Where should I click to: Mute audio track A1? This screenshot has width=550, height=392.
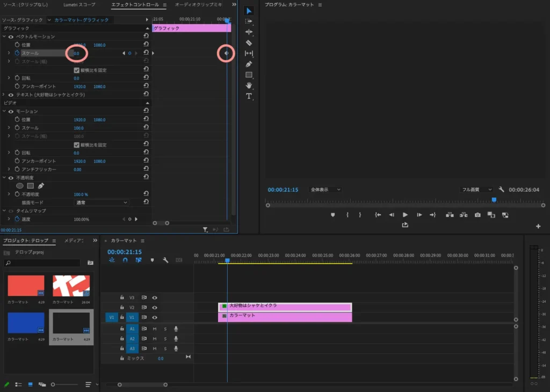coord(155,329)
